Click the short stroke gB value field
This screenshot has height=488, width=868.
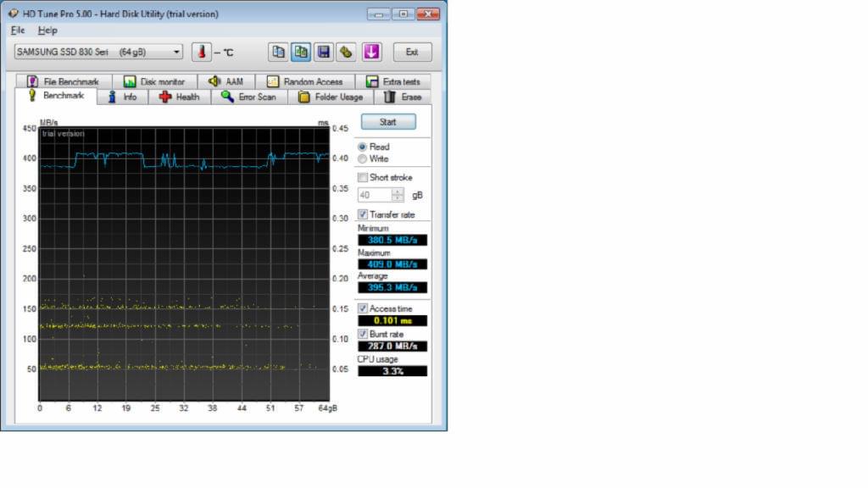pyautogui.click(x=375, y=195)
